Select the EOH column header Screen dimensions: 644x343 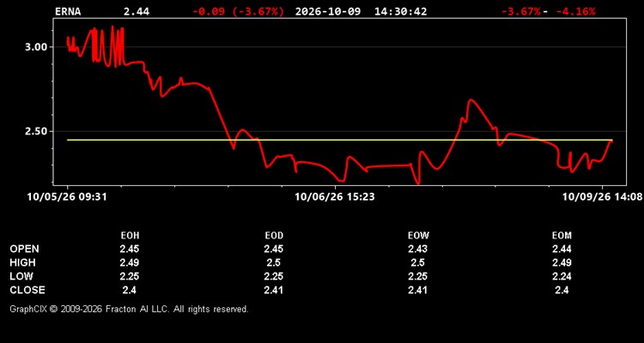point(130,236)
